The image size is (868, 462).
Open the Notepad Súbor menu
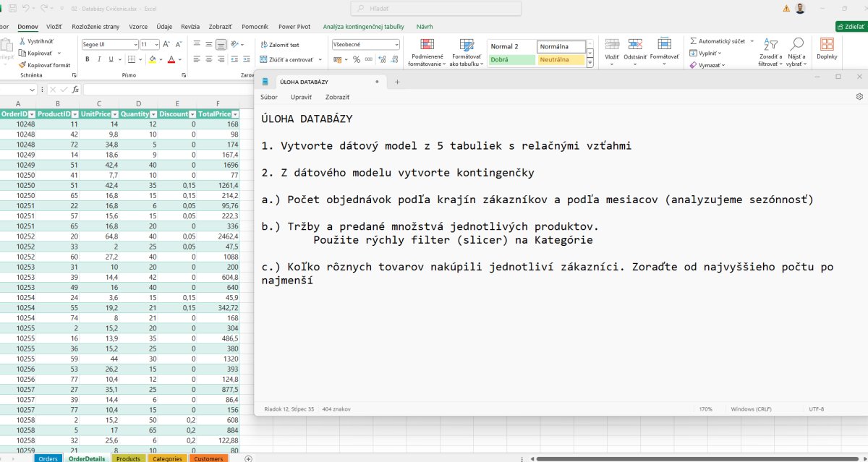[x=269, y=97]
